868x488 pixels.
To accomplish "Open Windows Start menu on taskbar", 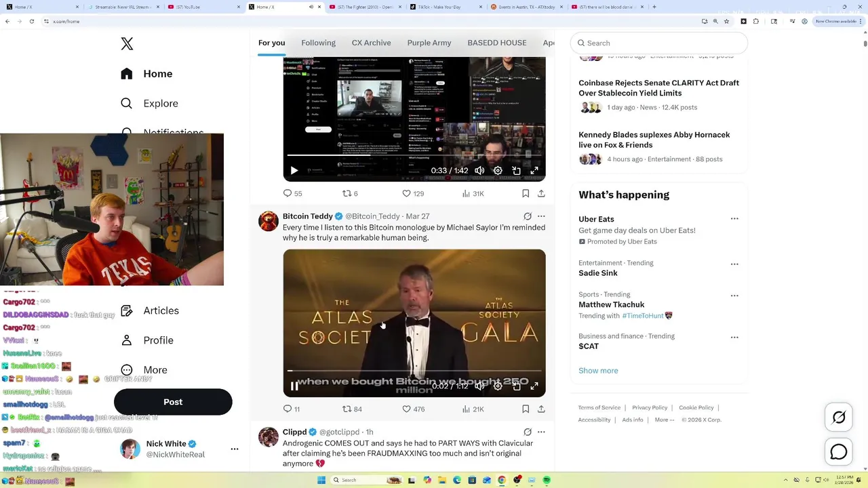I will pos(321,480).
